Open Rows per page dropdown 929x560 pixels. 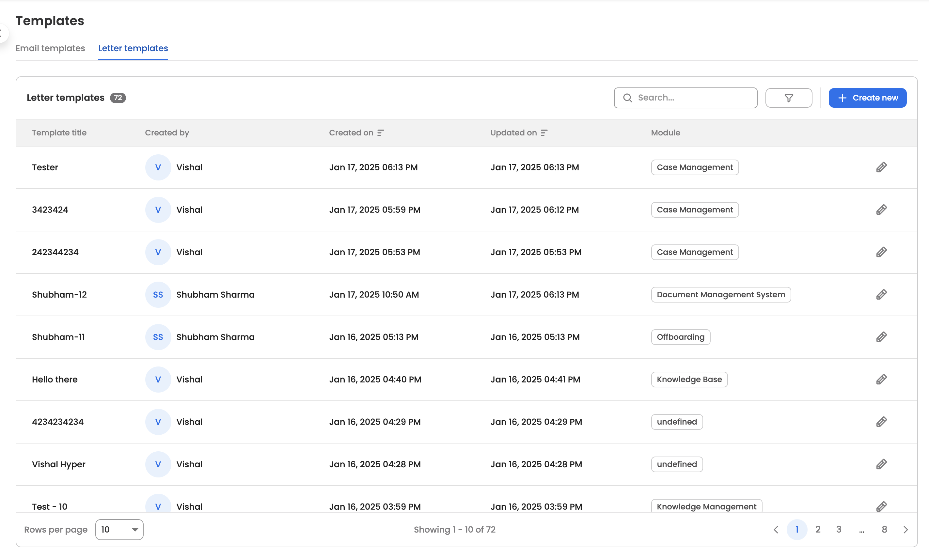tap(119, 529)
